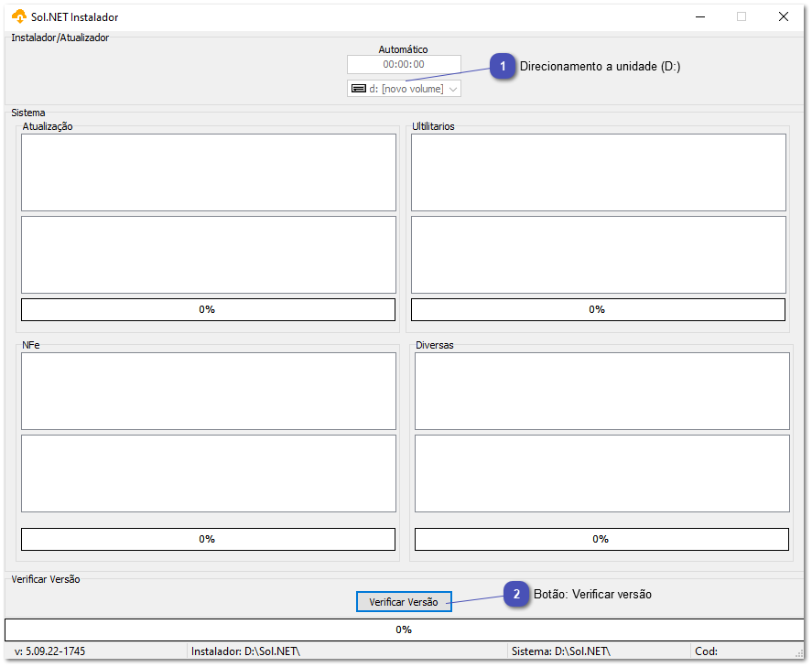
Task: Click the Sol.NET Instalador title bar icon
Action: tap(18, 16)
